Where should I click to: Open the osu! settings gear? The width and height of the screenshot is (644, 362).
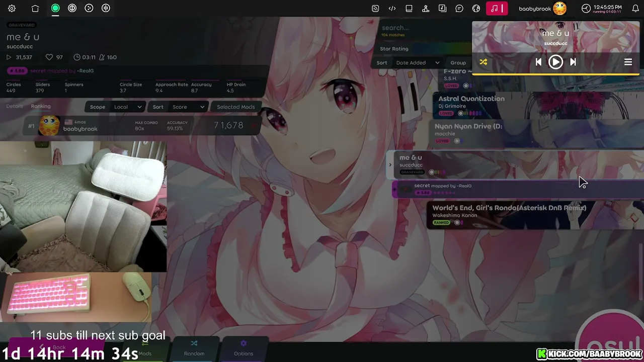[12, 9]
